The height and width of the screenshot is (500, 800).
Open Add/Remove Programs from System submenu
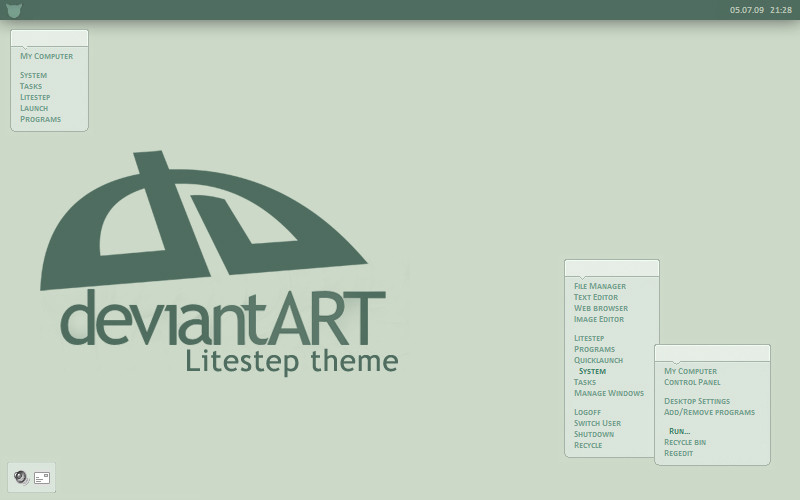click(709, 412)
